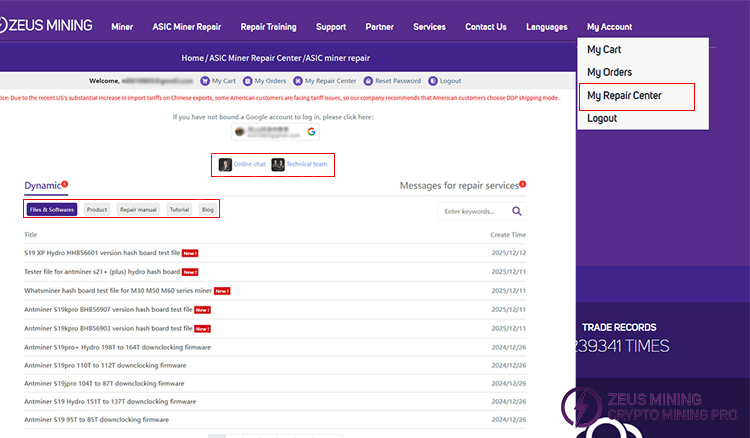Viewport: 750px width, 438px height.
Task: Open Tester file for antminer s21+ hydro
Action: click(x=102, y=272)
